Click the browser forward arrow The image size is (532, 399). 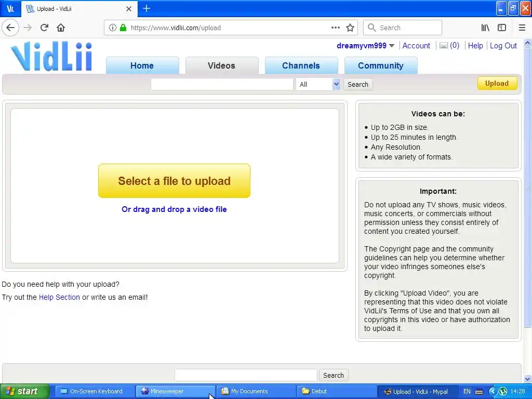[x=28, y=28]
